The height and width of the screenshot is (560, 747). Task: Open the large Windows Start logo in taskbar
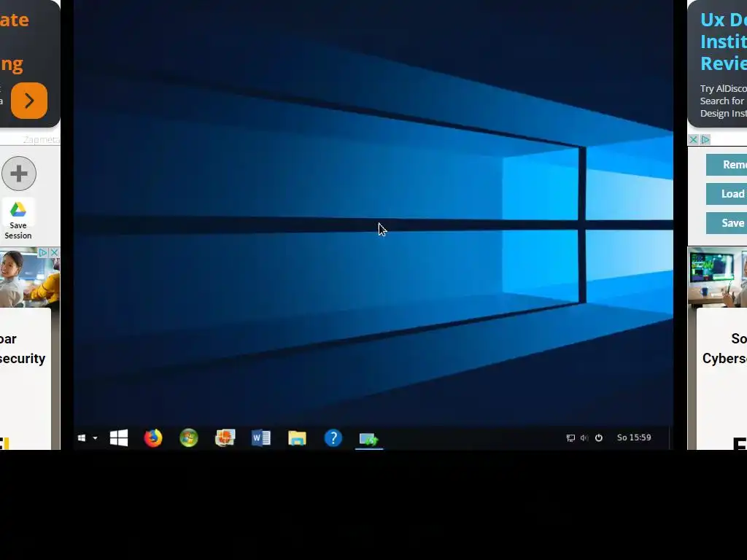tap(119, 437)
